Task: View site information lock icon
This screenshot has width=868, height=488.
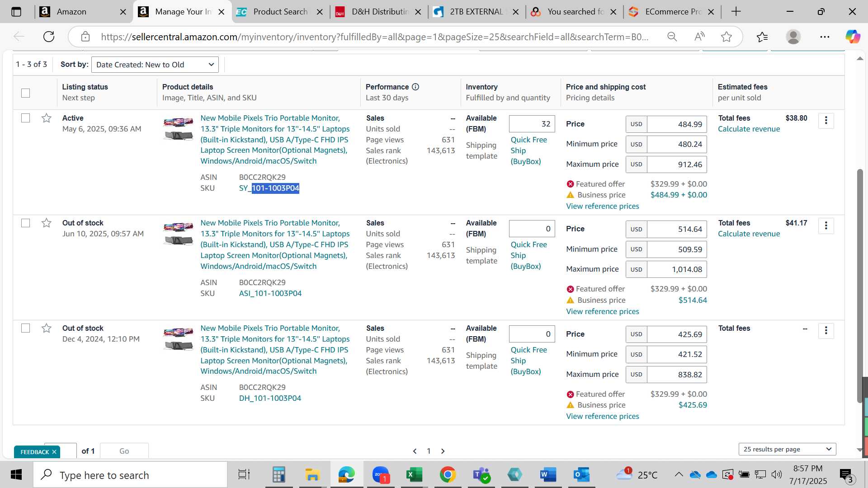Action: point(85,37)
